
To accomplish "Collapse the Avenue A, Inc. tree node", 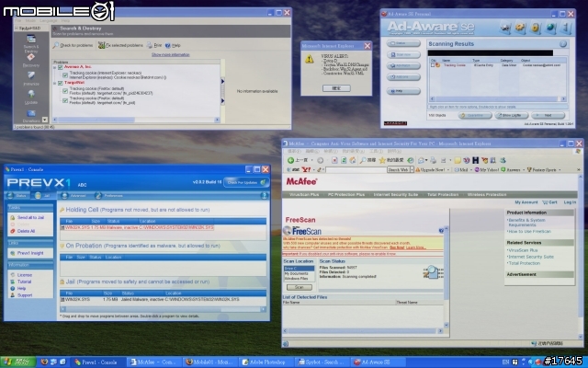I will (x=55, y=67).
